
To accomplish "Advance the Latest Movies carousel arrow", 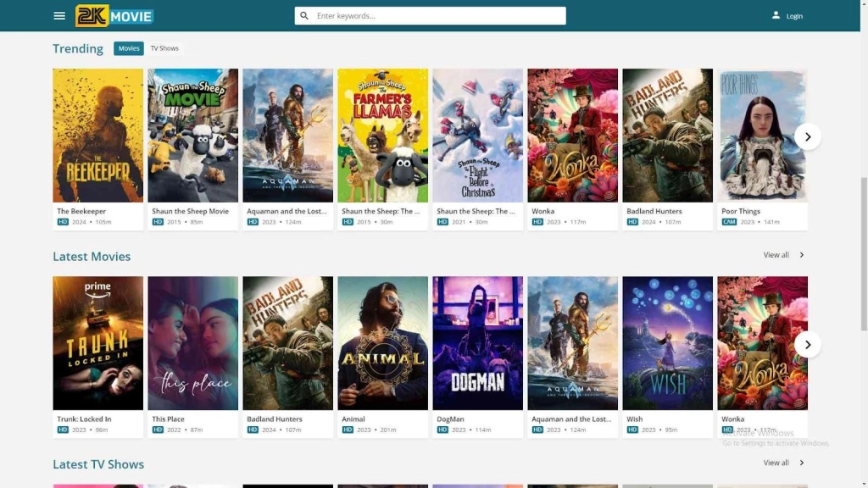I will 808,345.
